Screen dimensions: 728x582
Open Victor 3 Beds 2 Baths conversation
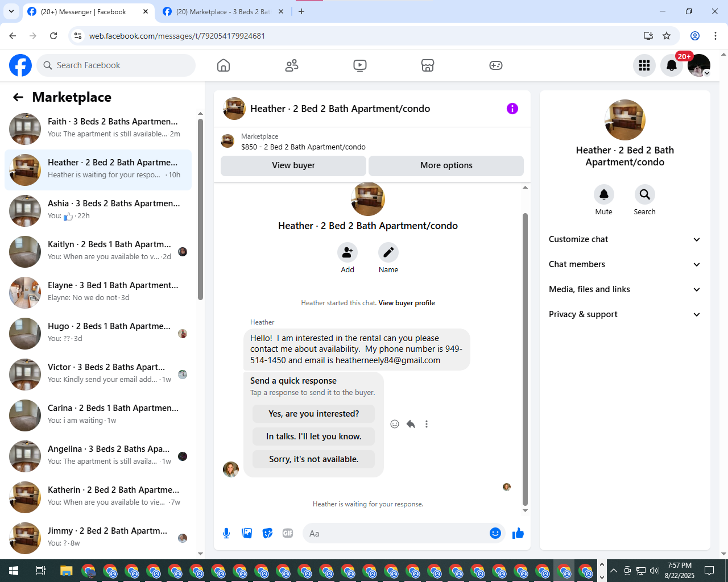98,375
